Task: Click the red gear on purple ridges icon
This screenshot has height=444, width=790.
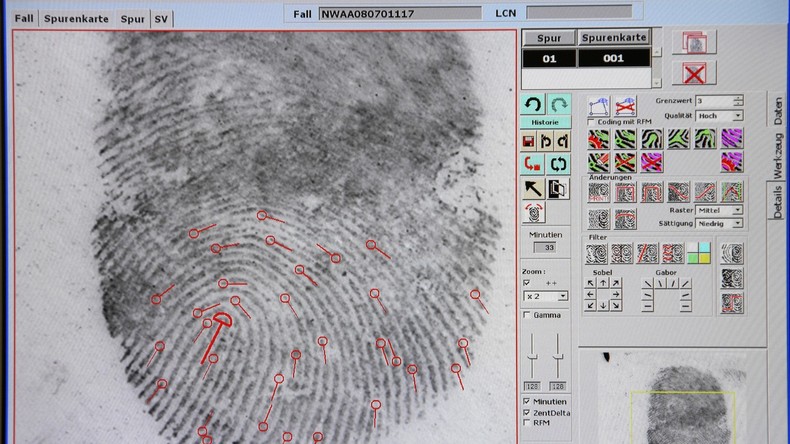Action: coord(732,162)
